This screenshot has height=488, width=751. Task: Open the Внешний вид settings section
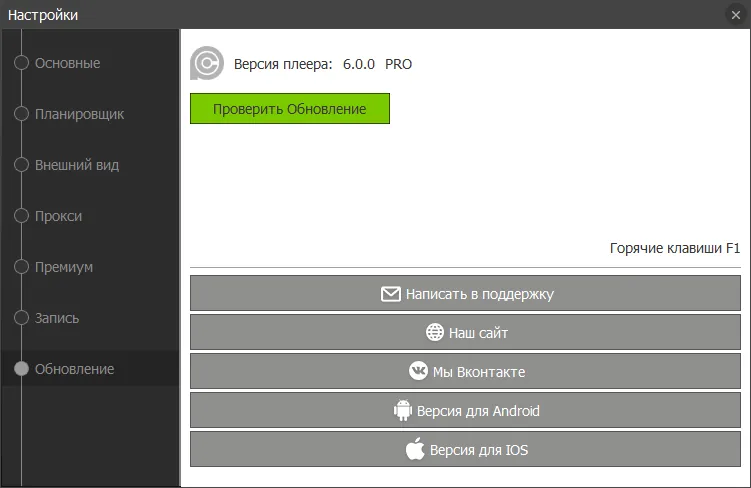(77, 165)
